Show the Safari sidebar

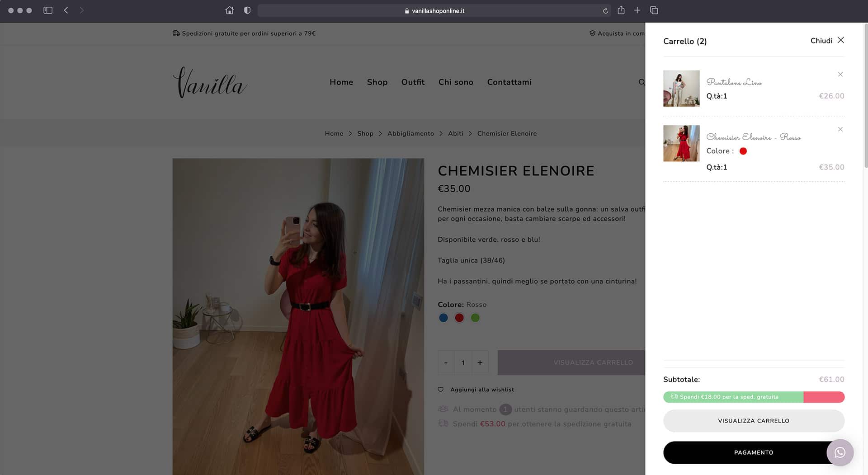click(48, 10)
